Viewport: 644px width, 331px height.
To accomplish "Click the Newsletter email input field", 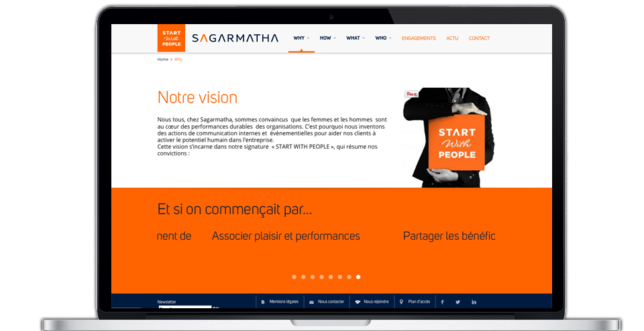I will [185, 307].
